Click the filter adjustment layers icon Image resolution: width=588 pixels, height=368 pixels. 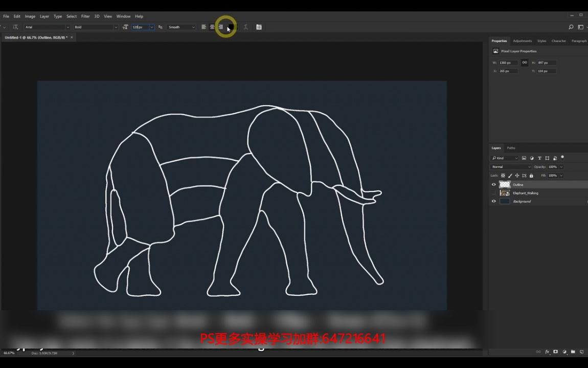(532, 158)
